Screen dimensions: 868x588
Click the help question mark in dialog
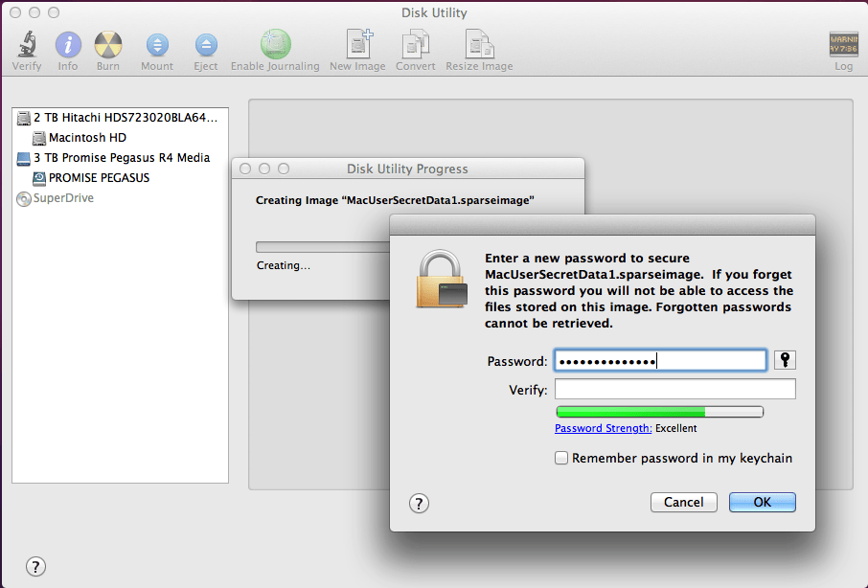(x=419, y=503)
